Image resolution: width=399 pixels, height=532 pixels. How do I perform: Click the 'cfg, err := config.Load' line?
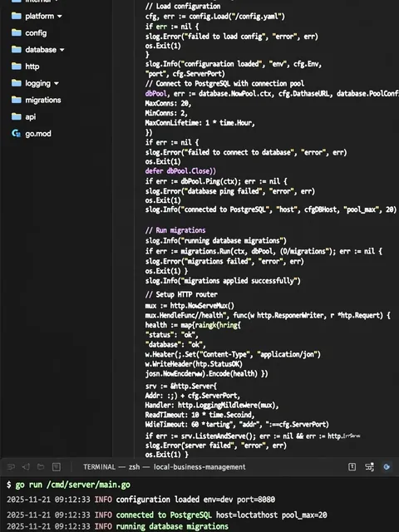[215, 17]
